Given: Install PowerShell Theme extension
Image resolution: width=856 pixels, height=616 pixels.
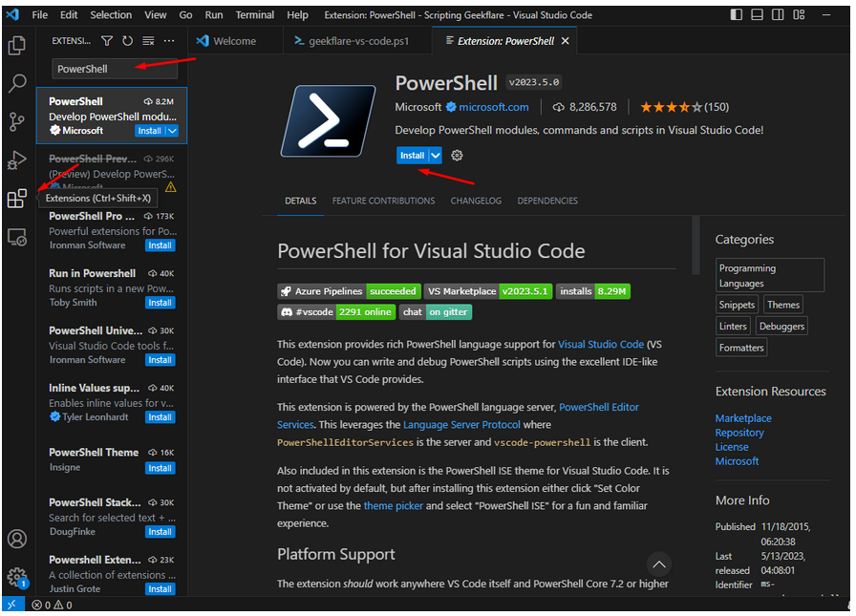Looking at the screenshot, I should 160,468.
